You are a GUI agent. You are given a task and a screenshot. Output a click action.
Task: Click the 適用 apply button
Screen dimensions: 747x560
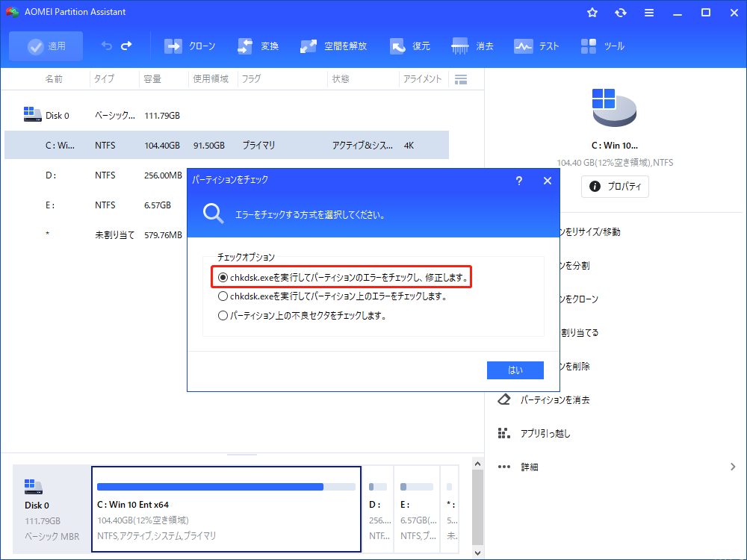(x=46, y=46)
